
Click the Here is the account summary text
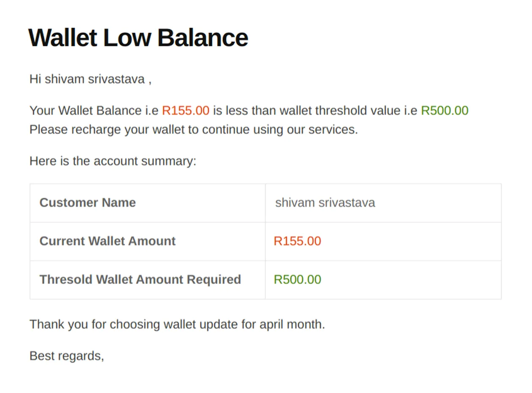pos(113,161)
